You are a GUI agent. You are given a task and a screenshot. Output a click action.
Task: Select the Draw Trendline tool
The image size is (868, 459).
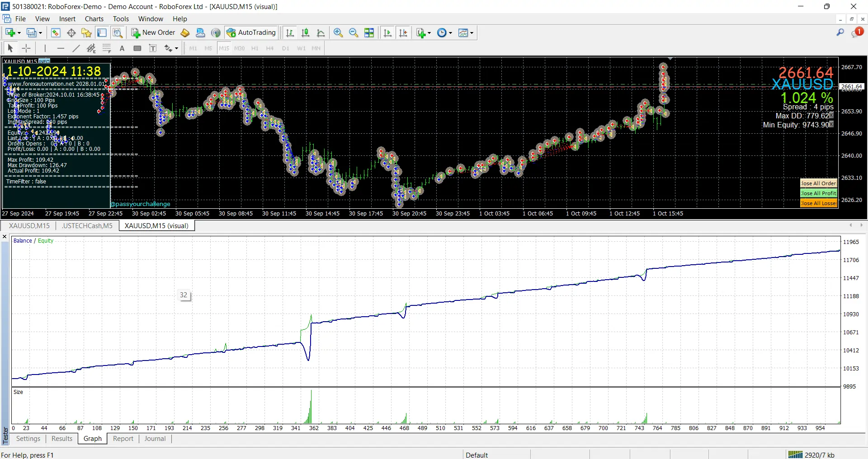76,48
